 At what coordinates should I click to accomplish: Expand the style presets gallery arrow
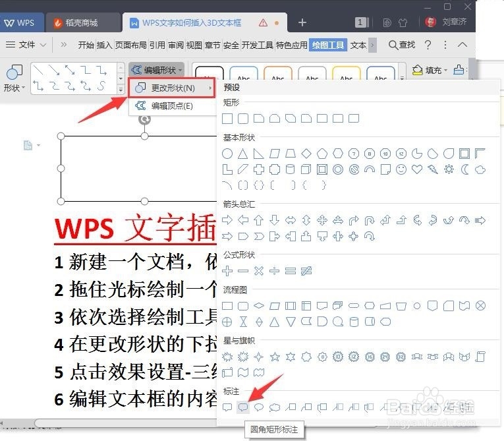coord(402,78)
